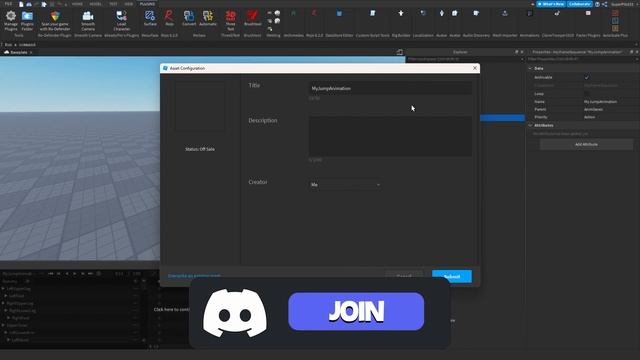Open the Animations plugin icon
Screen dimensions: 640x360
pyautogui.click(x=529, y=13)
